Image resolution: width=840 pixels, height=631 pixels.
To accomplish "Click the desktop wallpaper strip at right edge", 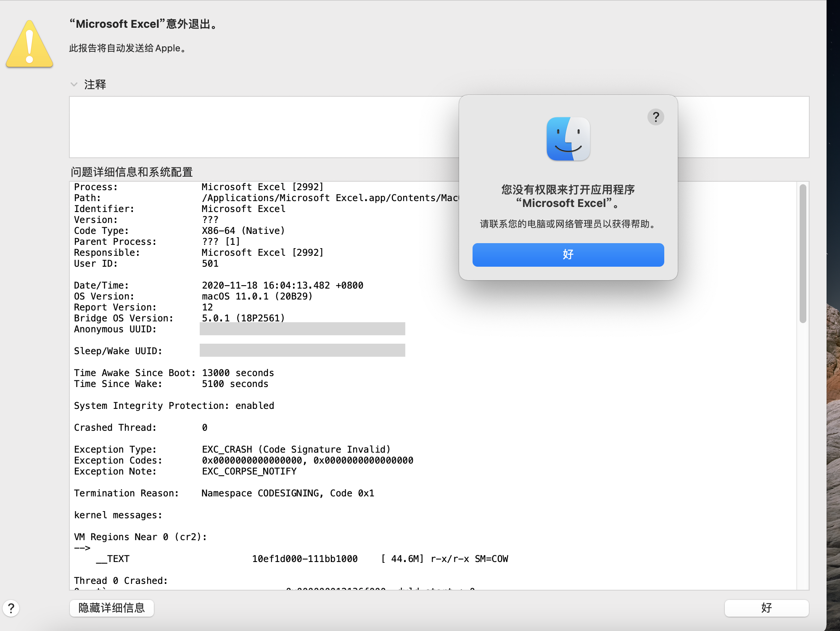I will tap(833, 168).
